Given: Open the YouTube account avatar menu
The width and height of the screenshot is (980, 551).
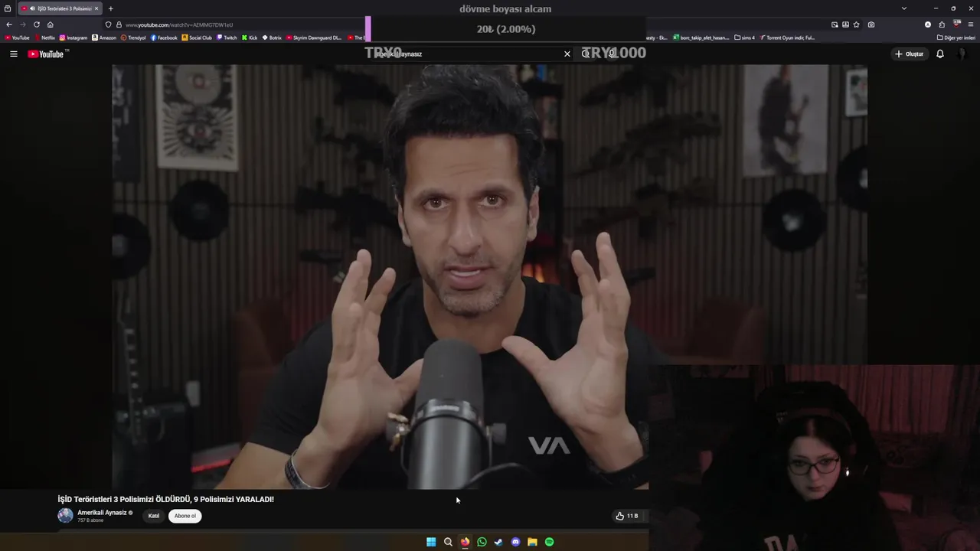Looking at the screenshot, I should click(x=962, y=54).
